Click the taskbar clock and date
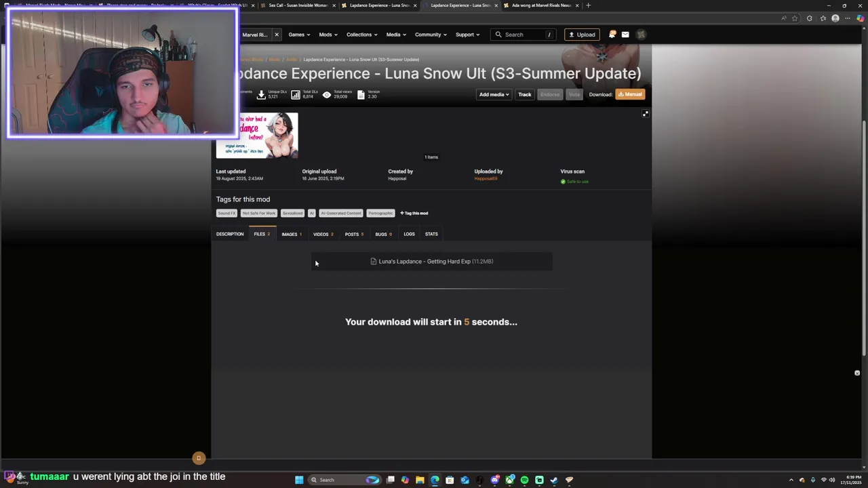868x488 pixels. pyautogui.click(x=851, y=480)
